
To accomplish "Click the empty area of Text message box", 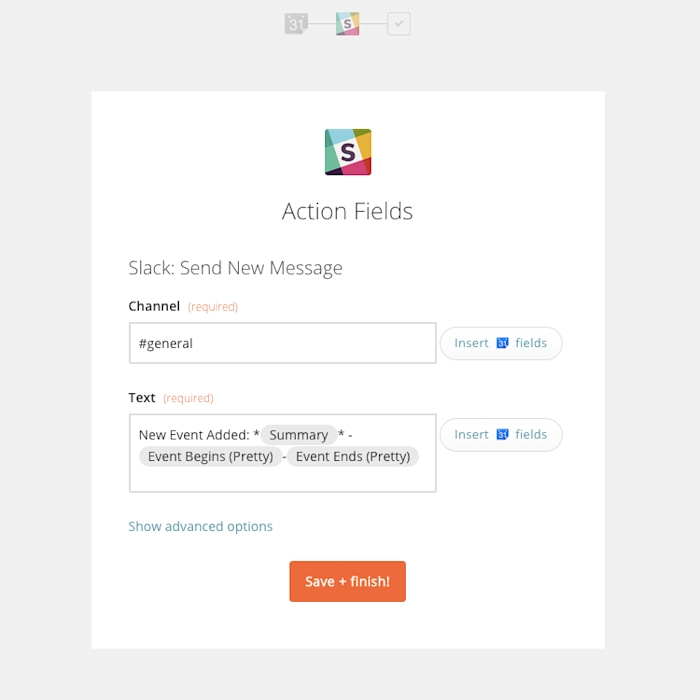I will tap(282, 479).
